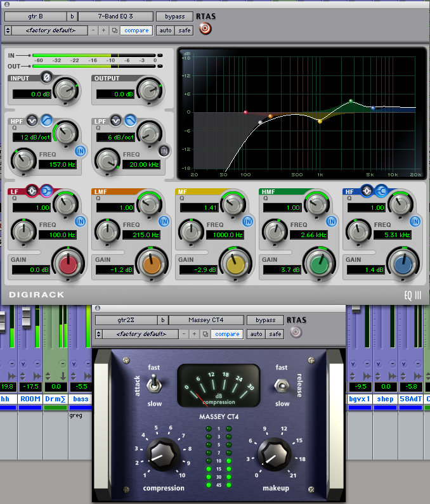Select the LF shelf filter type icon
430x504 pixels.
pyautogui.click(x=47, y=191)
